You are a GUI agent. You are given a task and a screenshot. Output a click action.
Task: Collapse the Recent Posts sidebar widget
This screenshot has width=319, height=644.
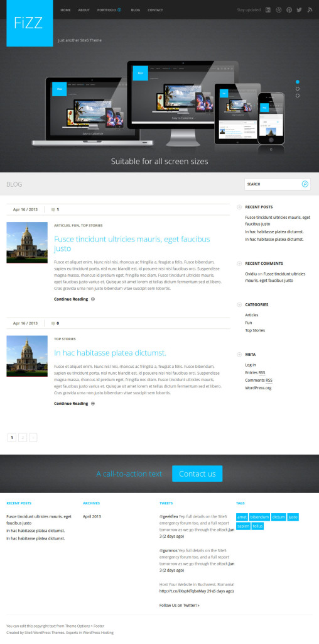point(239,207)
